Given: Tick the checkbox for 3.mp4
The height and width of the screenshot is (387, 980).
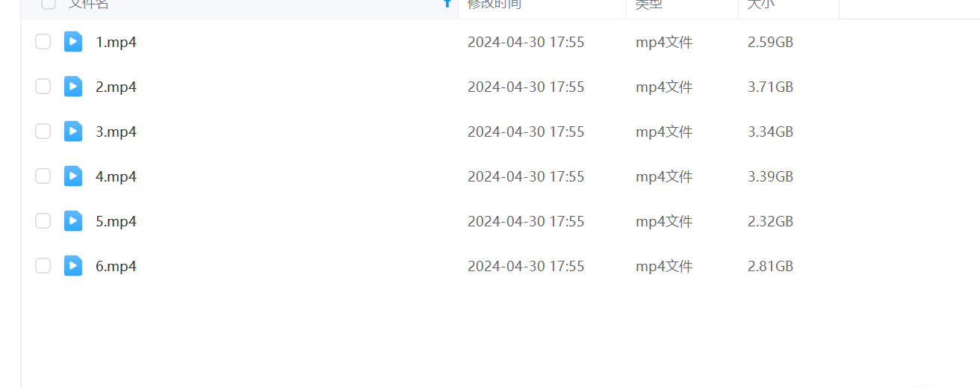Looking at the screenshot, I should 43,131.
